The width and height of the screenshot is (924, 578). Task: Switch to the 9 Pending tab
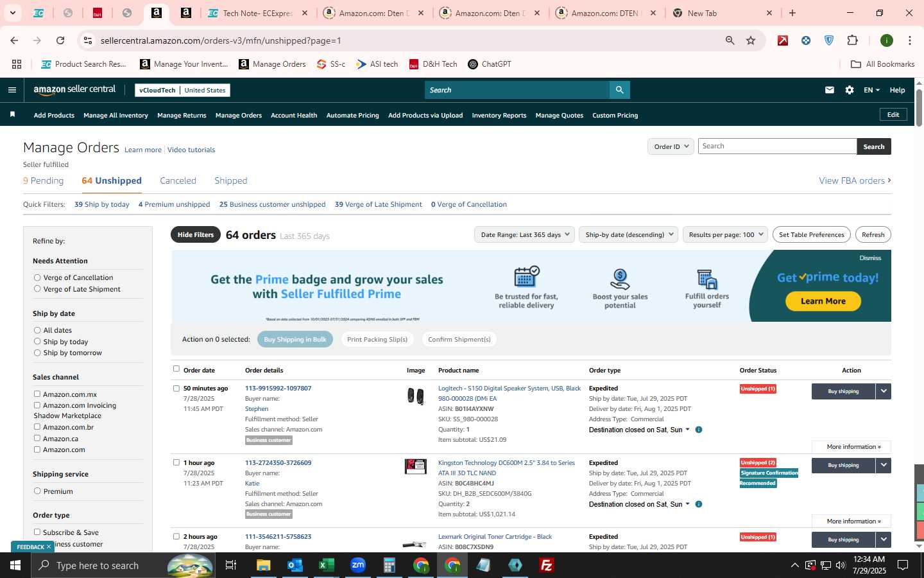coord(43,180)
